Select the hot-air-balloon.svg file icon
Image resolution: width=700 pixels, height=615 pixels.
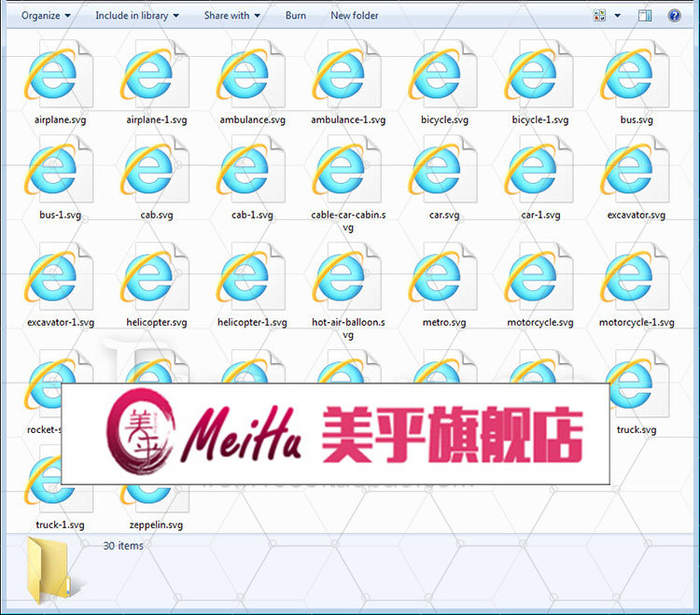347,277
